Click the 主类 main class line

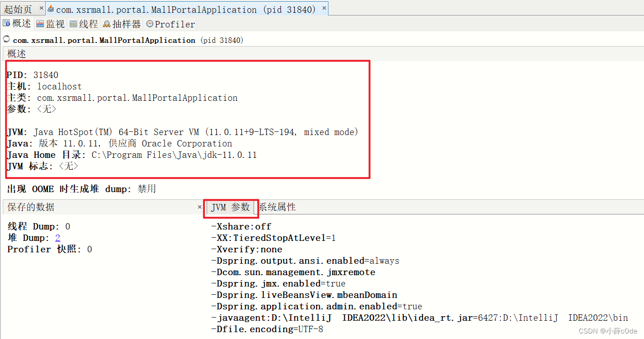click(x=122, y=98)
